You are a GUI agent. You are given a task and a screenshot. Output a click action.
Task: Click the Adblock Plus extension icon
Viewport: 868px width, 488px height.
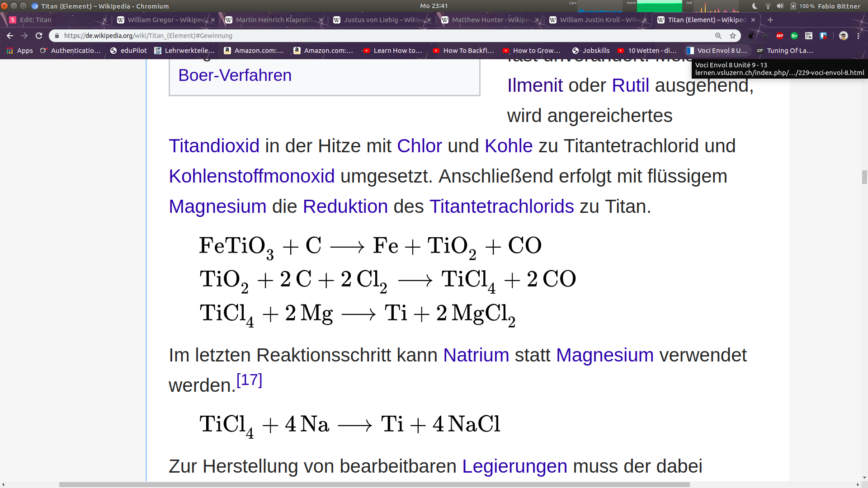pyautogui.click(x=780, y=36)
